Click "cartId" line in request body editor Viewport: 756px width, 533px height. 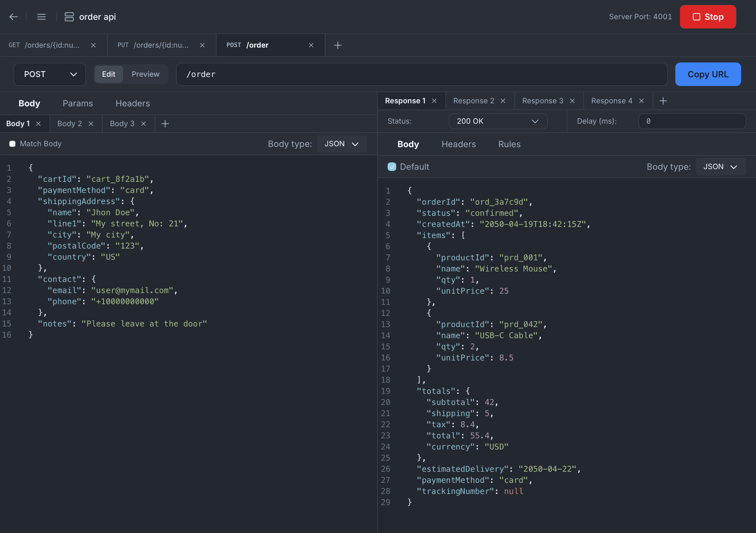[96, 179]
